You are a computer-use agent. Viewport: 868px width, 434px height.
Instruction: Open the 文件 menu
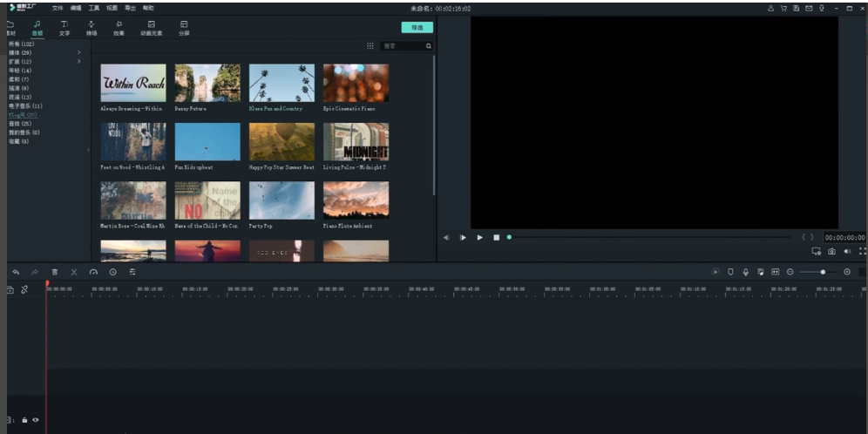[57, 8]
